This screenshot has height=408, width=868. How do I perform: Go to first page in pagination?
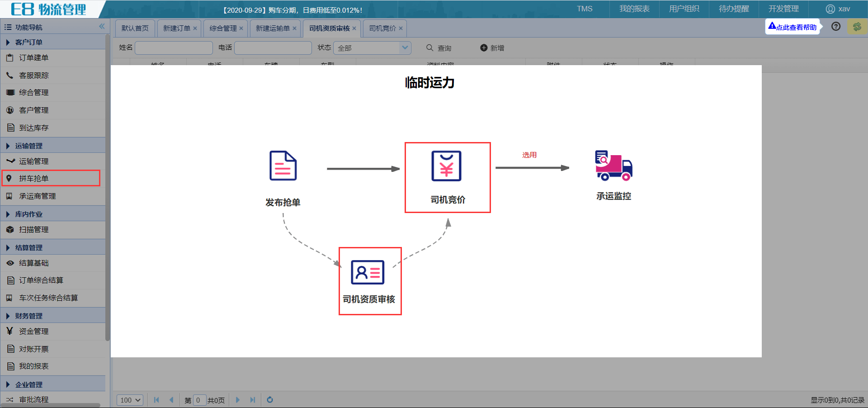point(156,400)
